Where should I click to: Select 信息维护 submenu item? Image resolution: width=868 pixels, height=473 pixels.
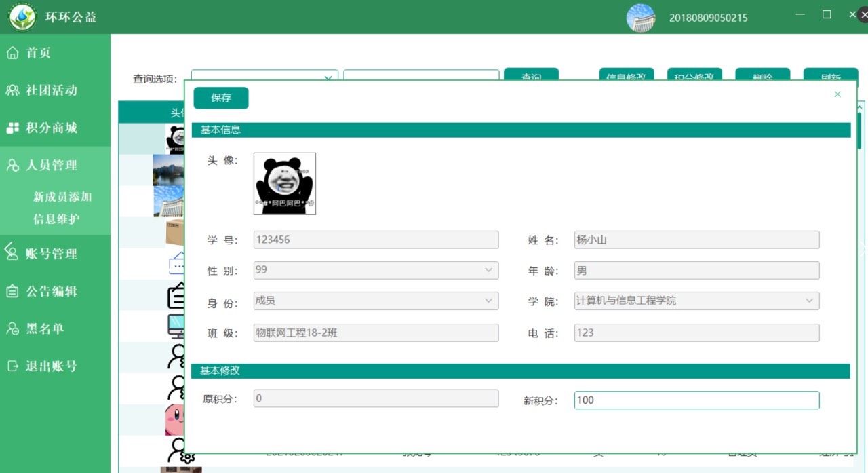point(56,219)
